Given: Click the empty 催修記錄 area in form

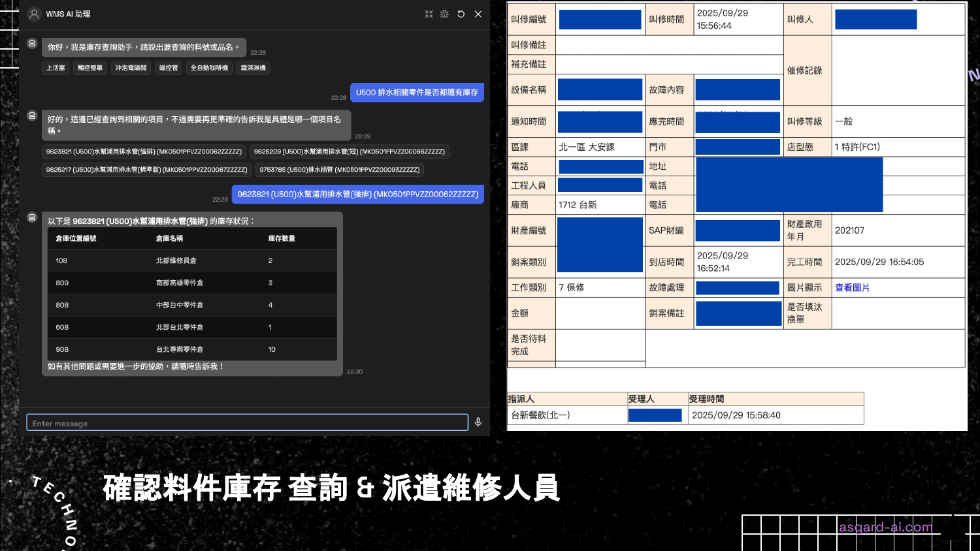Looking at the screenshot, I should point(898,71).
